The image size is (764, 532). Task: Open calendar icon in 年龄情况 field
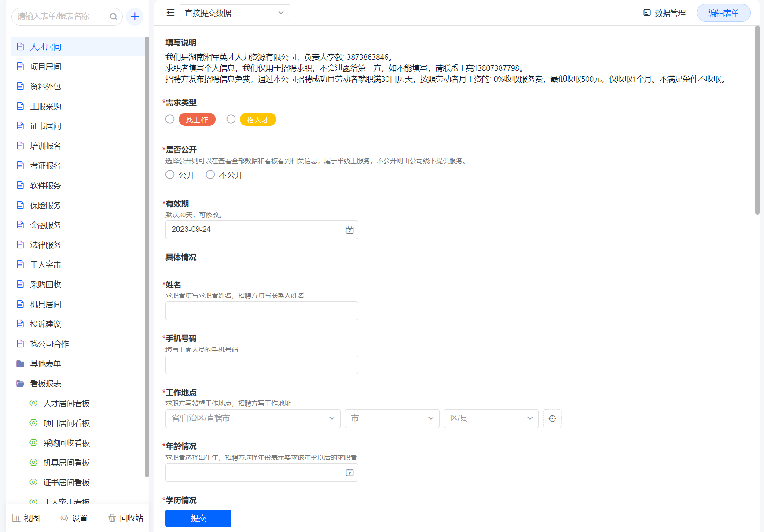tap(349, 473)
